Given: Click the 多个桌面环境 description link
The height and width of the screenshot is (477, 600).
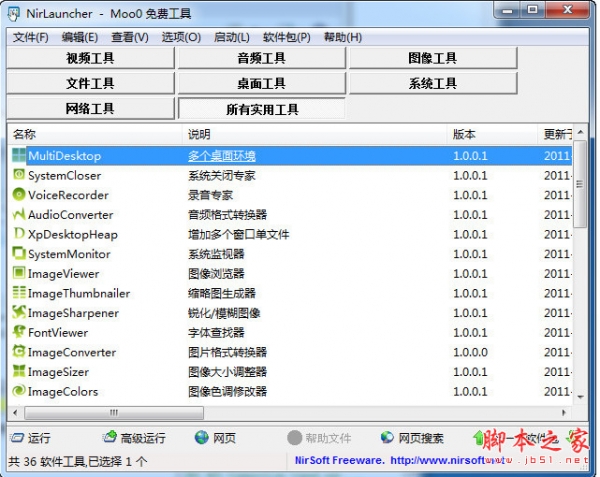Looking at the screenshot, I should (x=222, y=156).
